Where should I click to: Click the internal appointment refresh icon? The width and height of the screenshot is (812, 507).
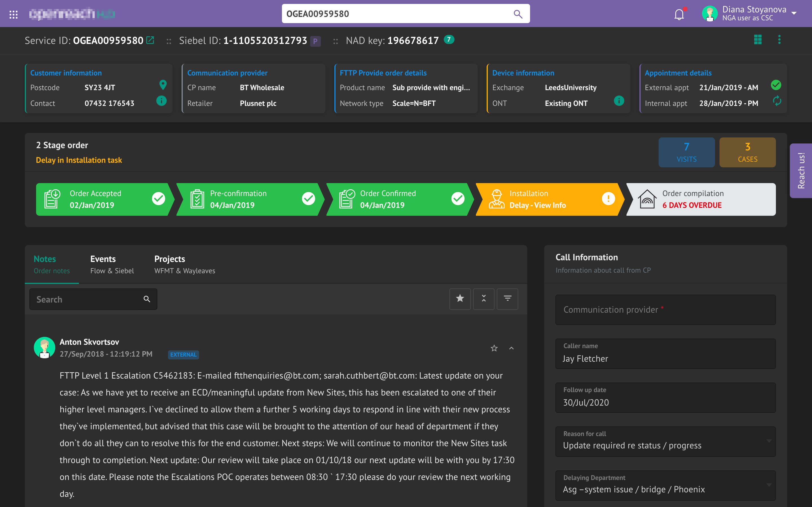777,101
